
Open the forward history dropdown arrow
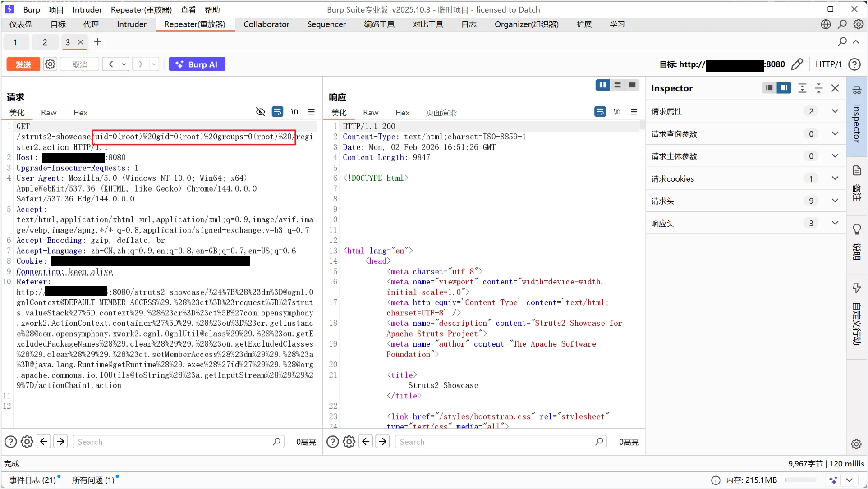pos(154,64)
